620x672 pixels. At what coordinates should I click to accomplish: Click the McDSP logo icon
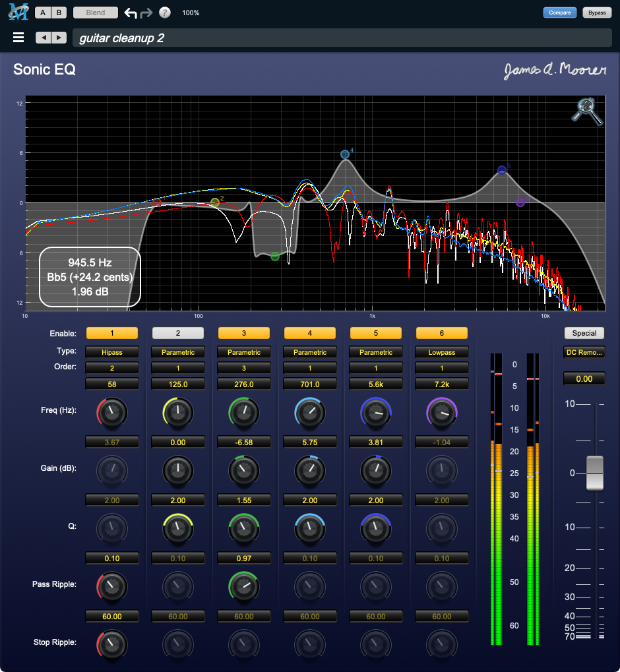tap(18, 11)
